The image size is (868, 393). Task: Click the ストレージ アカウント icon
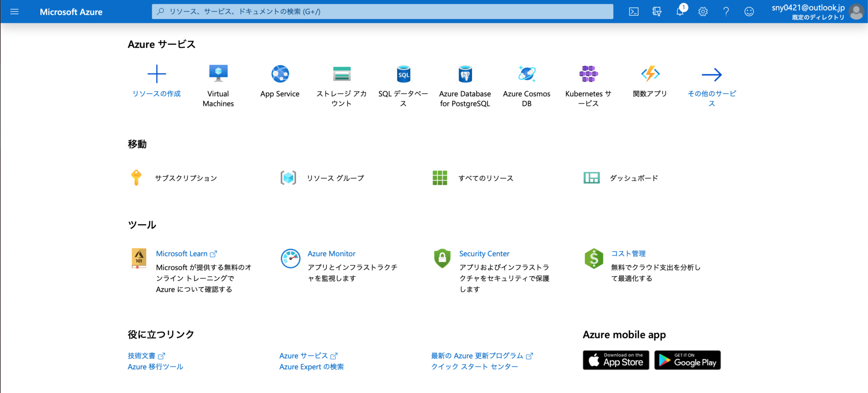342,74
